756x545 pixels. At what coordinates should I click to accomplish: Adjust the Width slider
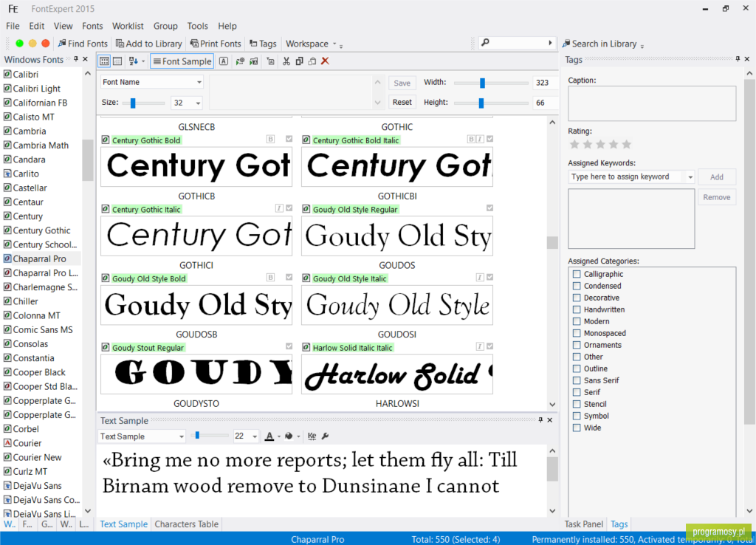(x=482, y=83)
